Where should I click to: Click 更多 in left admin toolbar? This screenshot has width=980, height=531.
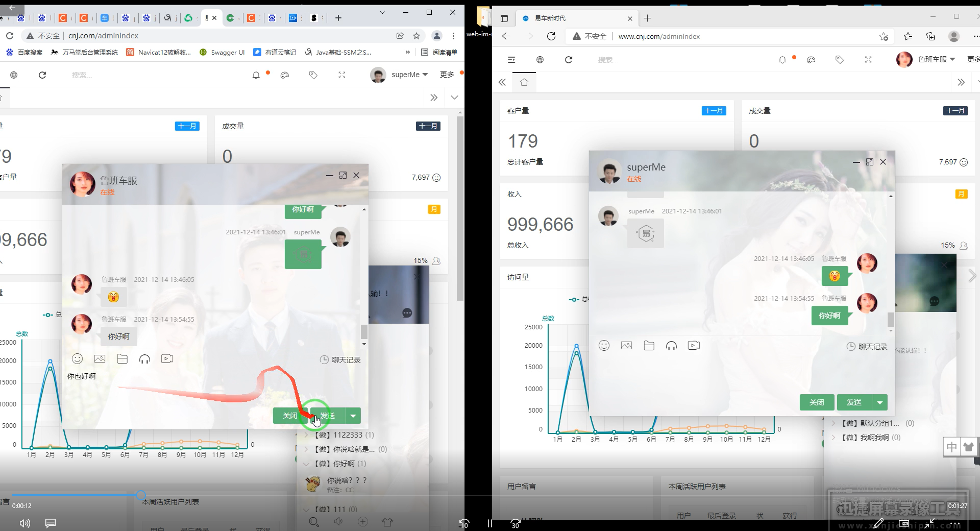pos(447,75)
